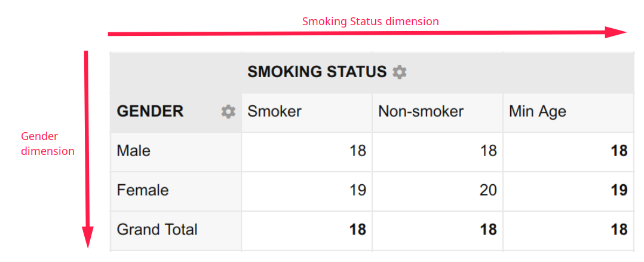Select the Male Smoker cell

307,152
